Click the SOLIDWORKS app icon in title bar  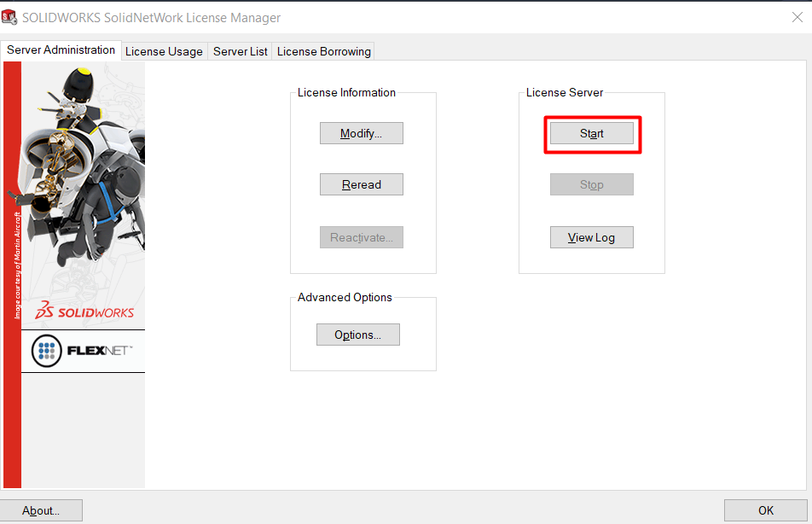point(9,17)
